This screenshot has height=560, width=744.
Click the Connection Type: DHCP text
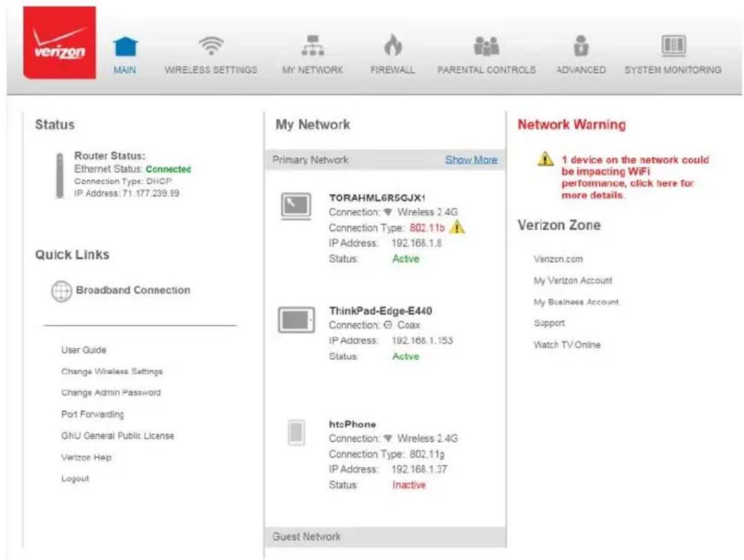click(123, 182)
